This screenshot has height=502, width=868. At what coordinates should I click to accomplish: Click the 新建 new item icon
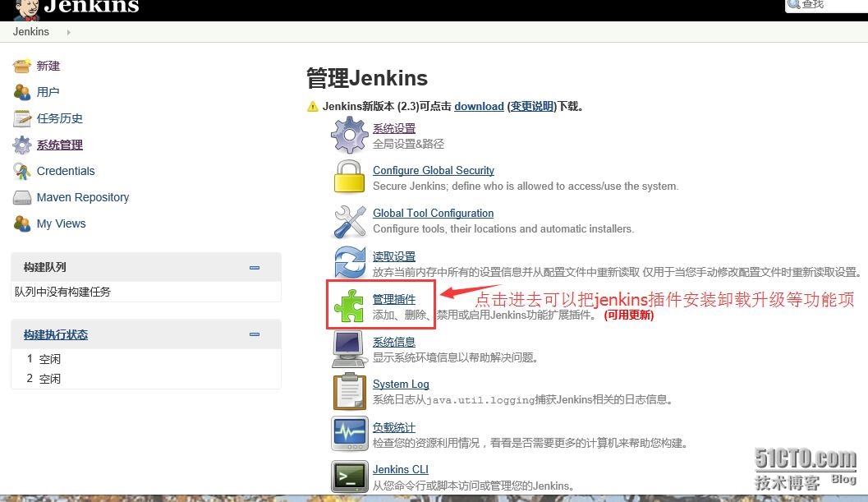22,66
